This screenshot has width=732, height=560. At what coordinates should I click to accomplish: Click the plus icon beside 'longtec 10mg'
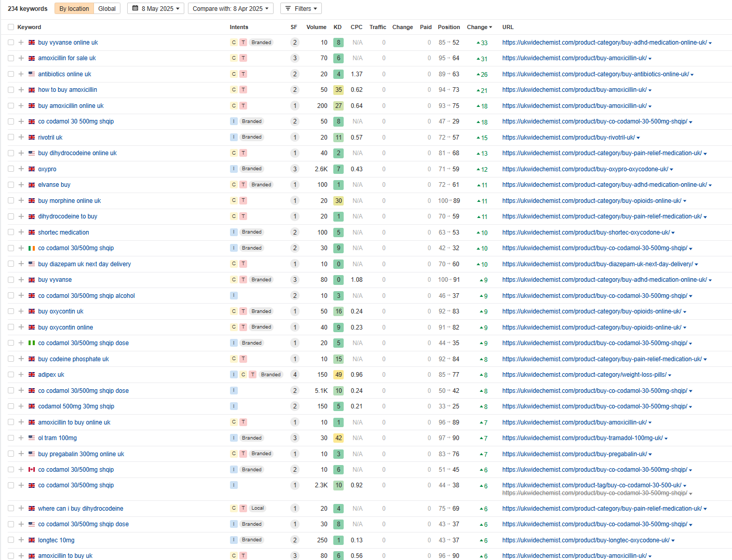pos(21,540)
